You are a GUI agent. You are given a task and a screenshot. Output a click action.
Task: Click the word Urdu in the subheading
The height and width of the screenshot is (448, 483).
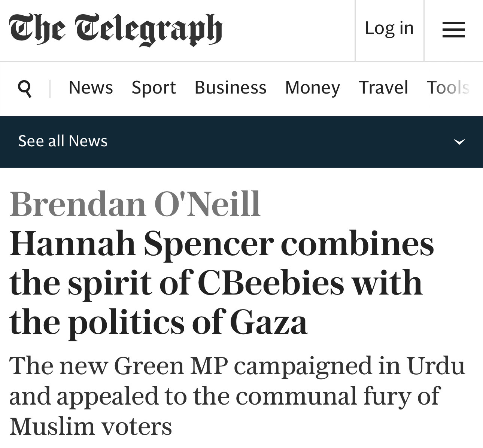[x=436, y=366]
